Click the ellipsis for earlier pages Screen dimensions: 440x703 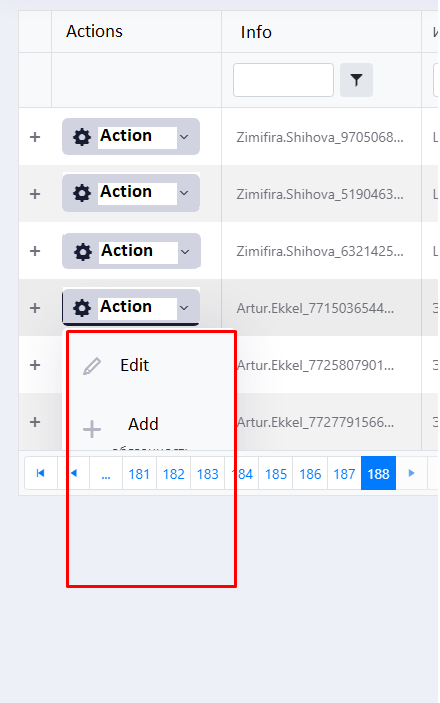point(106,473)
